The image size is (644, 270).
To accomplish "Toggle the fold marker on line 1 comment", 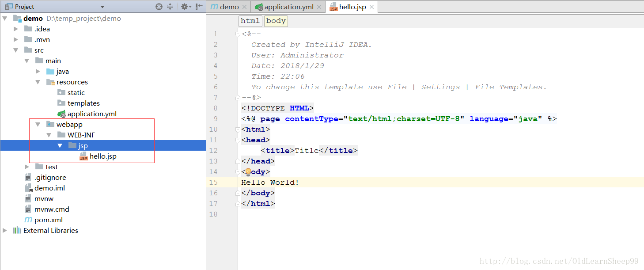I will pyautogui.click(x=238, y=34).
